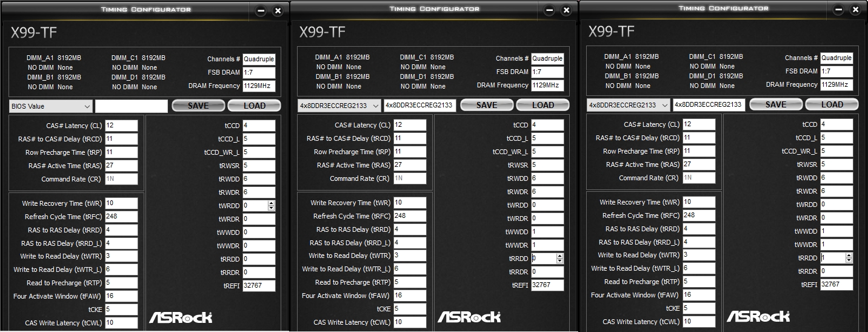Screen dimensions: 868x332
Task: Decrease tRRDD with the down arrow in middle window
Action: point(559,262)
